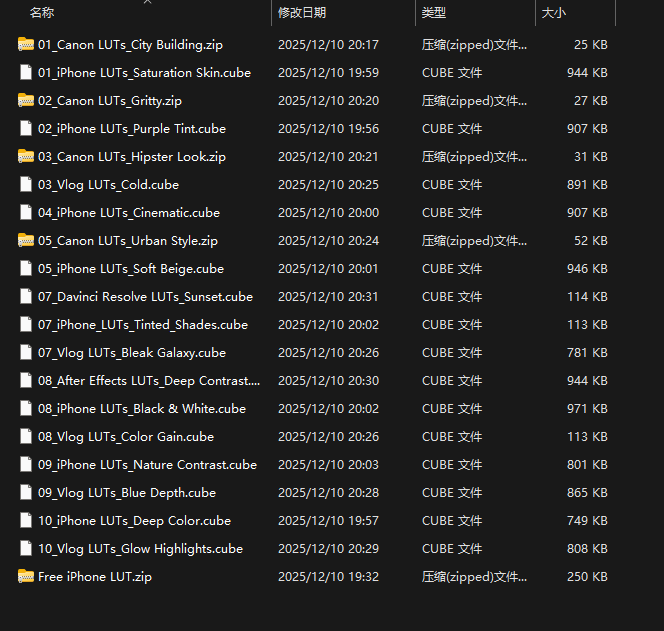Select file name 09_iPhone LUTs_Nature Contrast.cube
Screen dimensions: 664x631
[x=147, y=465]
